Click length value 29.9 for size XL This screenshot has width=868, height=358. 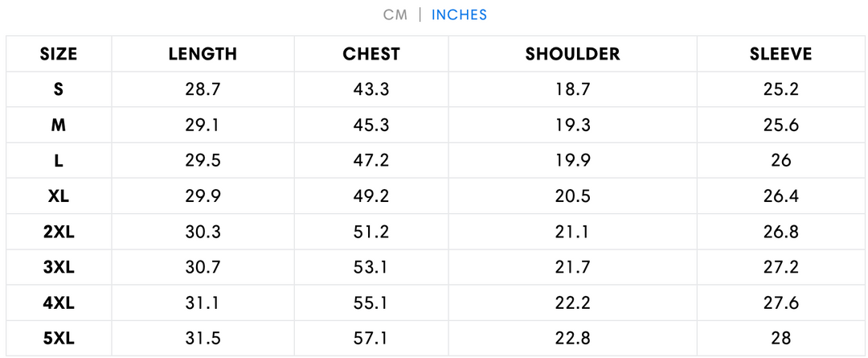[x=203, y=195]
